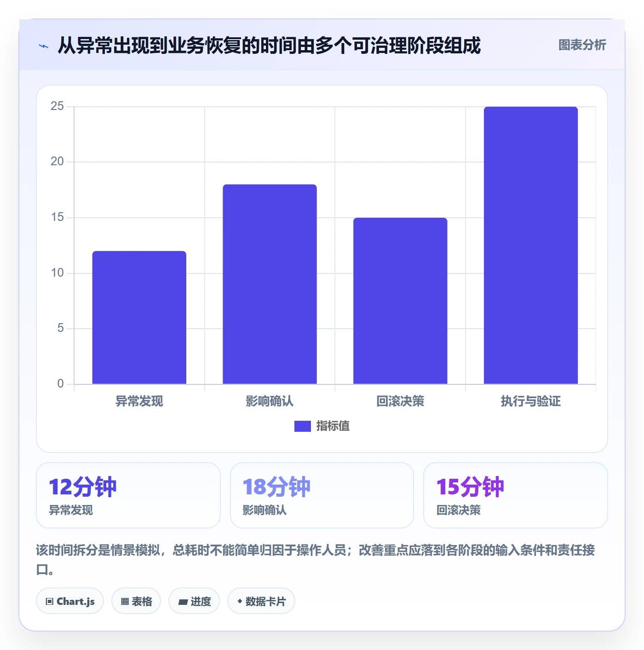This screenshot has height=650, width=644.
Task: Click the 图表分析 label in the header
Action: click(x=582, y=45)
